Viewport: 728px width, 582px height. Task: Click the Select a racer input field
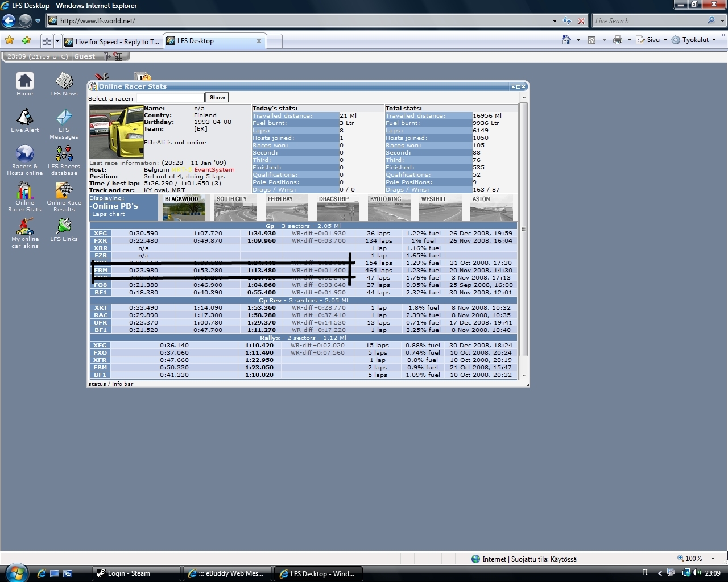click(x=170, y=98)
